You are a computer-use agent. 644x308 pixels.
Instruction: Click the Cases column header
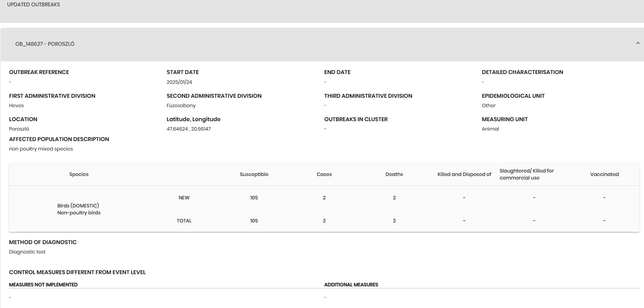pyautogui.click(x=324, y=174)
